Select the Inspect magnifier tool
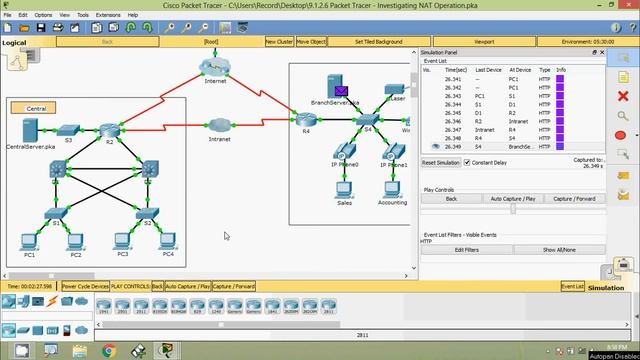The height and width of the screenshot is (360, 640). pos(623,116)
